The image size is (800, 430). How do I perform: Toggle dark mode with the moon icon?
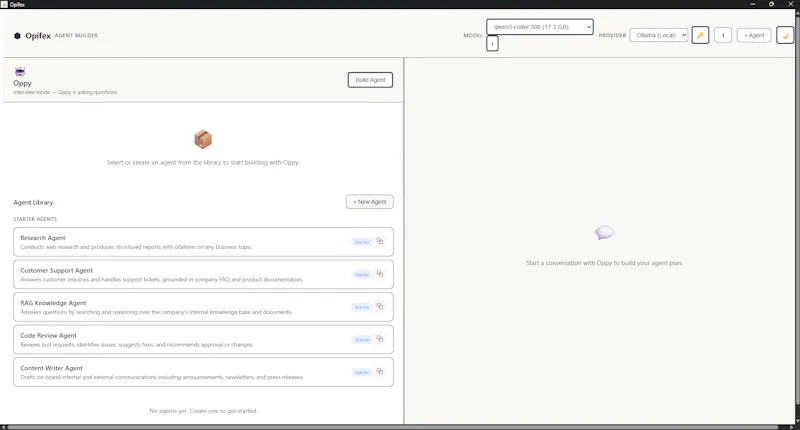pos(785,35)
